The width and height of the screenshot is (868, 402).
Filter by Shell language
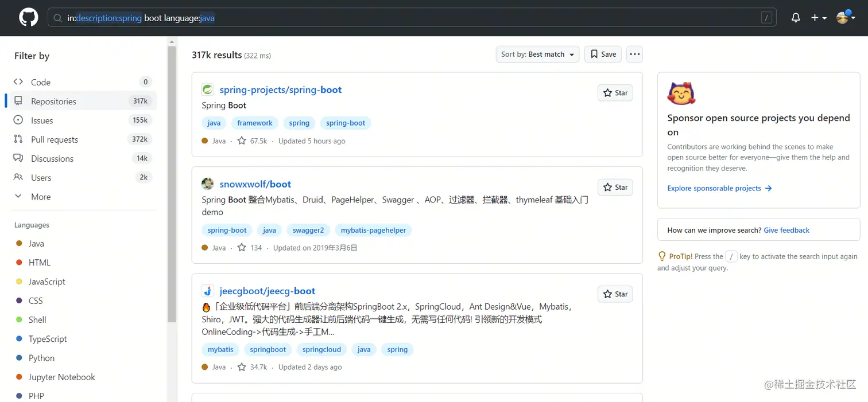click(37, 320)
